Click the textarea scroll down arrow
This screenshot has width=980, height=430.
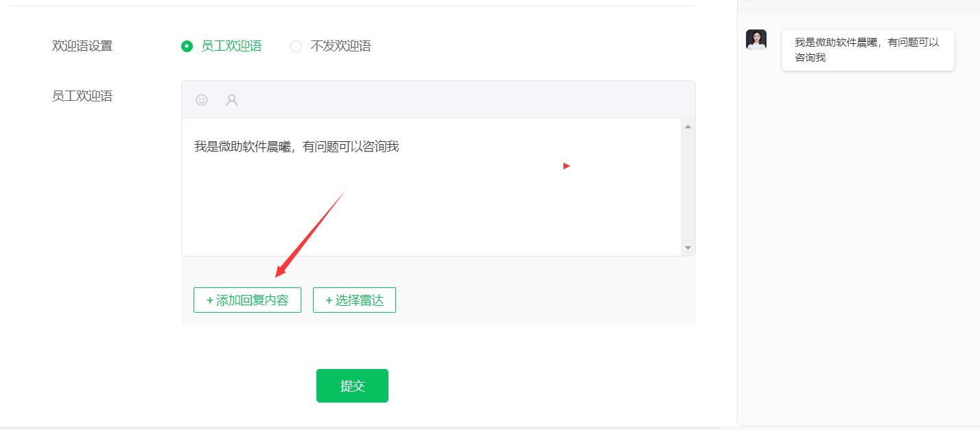(x=688, y=248)
